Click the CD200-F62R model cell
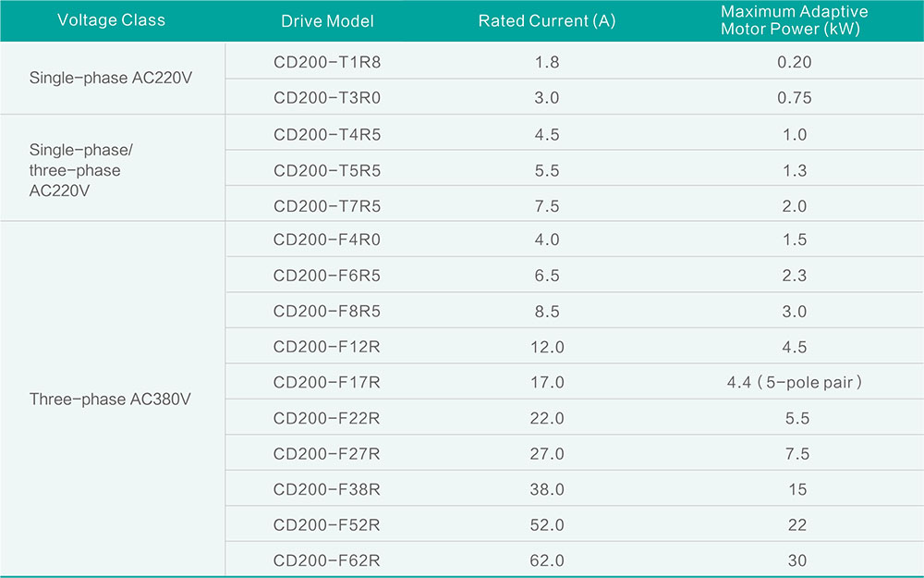Viewport: 924px width, 578px height. point(327,560)
